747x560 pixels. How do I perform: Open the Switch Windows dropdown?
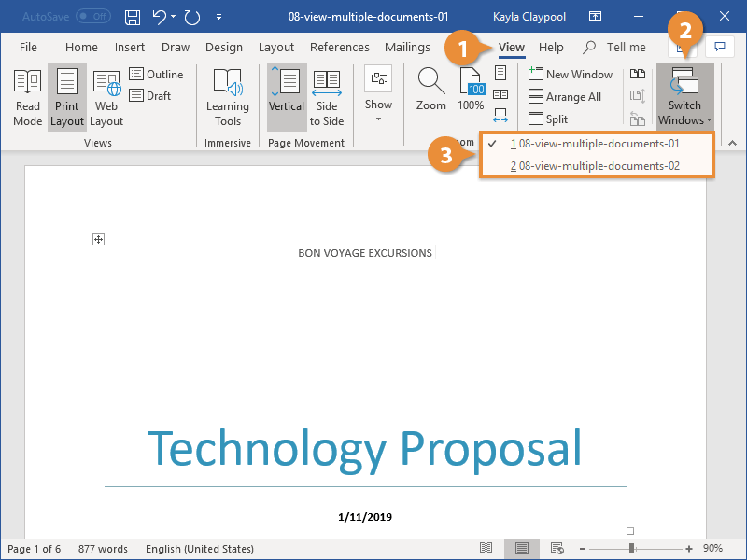pyautogui.click(x=684, y=97)
